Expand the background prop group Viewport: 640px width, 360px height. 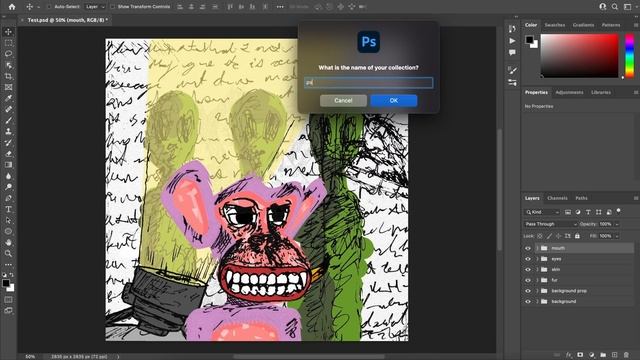tap(538, 291)
